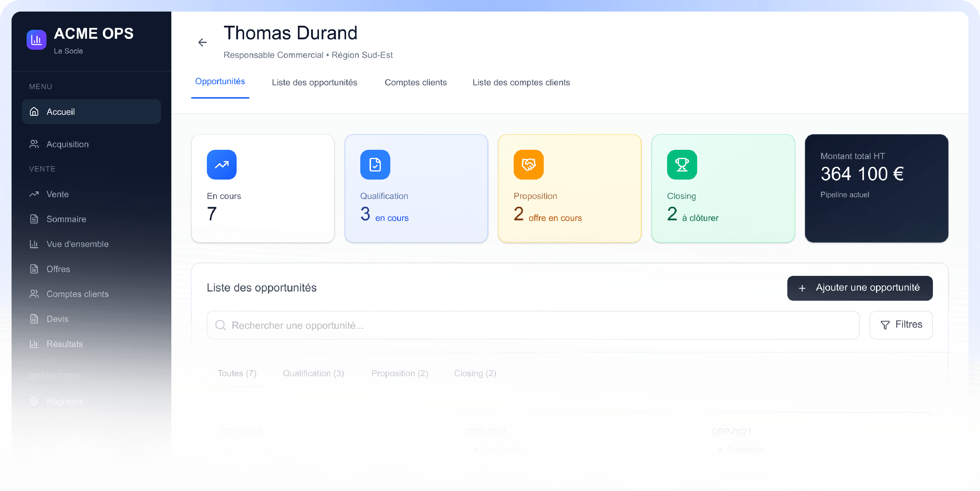
Task: Click Ajouter une opportunité button
Action: (x=860, y=288)
